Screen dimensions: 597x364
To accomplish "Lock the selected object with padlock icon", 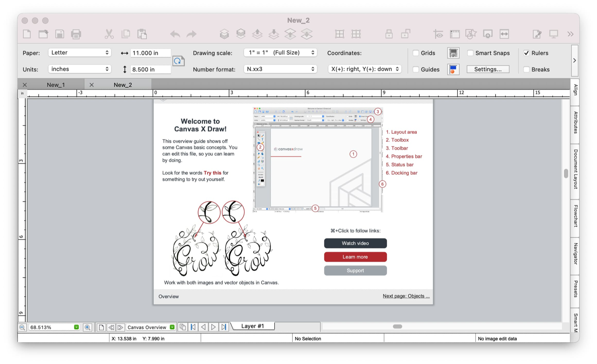I will point(389,34).
